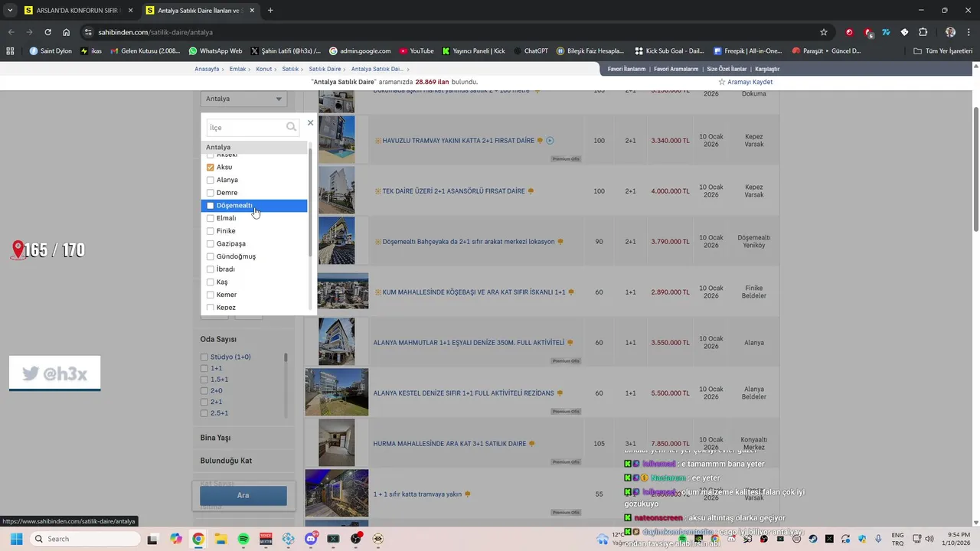
Task: Open the tab search chevron at top left
Action: (x=10, y=11)
